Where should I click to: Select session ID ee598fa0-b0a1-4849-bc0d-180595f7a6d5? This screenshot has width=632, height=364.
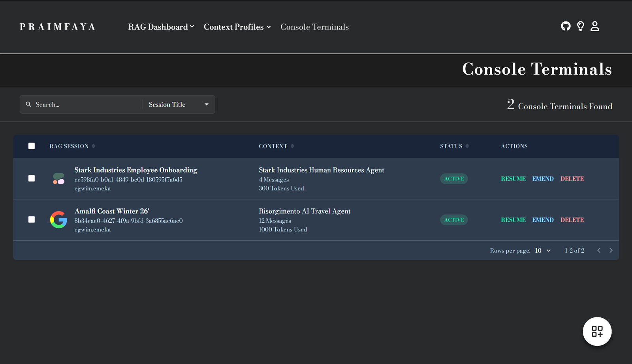point(128,180)
